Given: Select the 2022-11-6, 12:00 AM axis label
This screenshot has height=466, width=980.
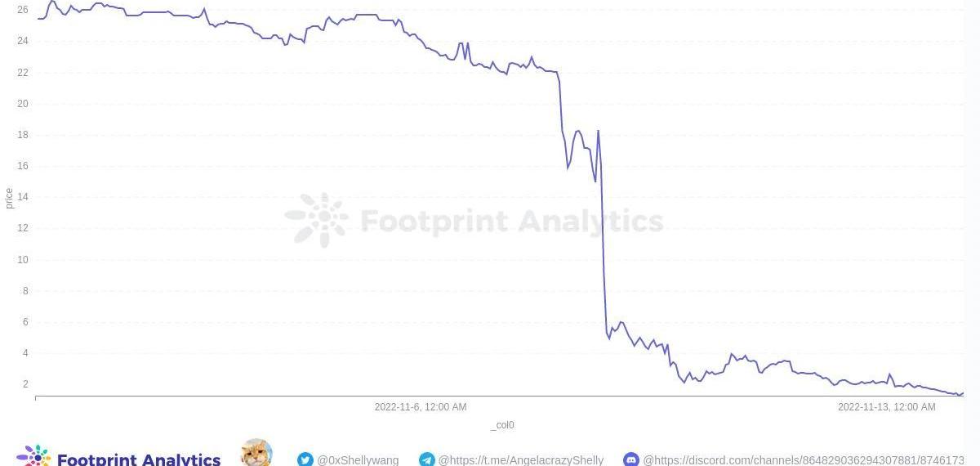Looking at the screenshot, I should pos(421,407).
